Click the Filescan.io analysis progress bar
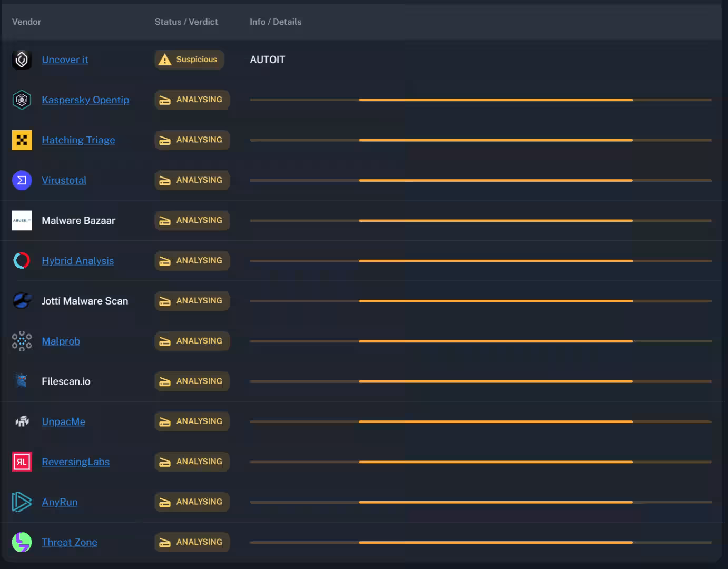 point(480,381)
